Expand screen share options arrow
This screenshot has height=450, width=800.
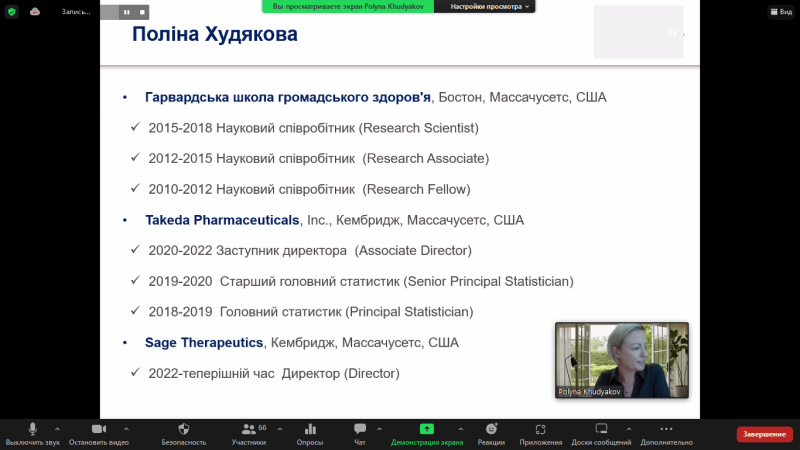pyautogui.click(x=460, y=429)
